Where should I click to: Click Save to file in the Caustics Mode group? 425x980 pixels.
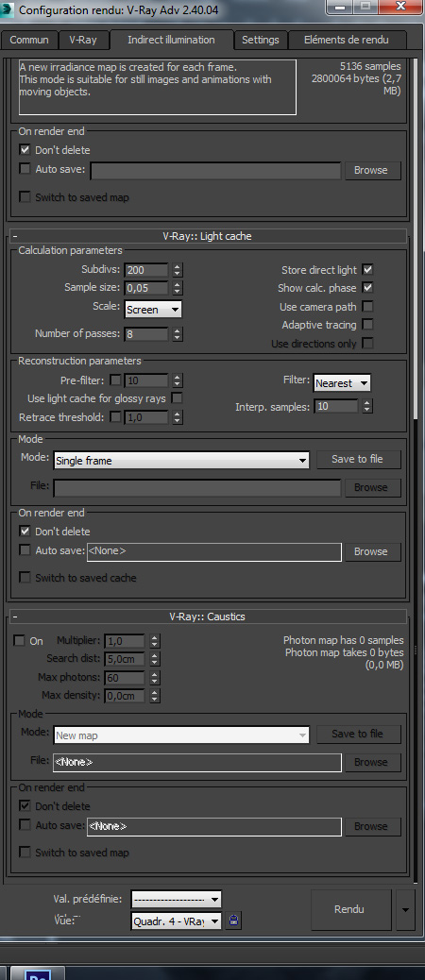pos(358,734)
